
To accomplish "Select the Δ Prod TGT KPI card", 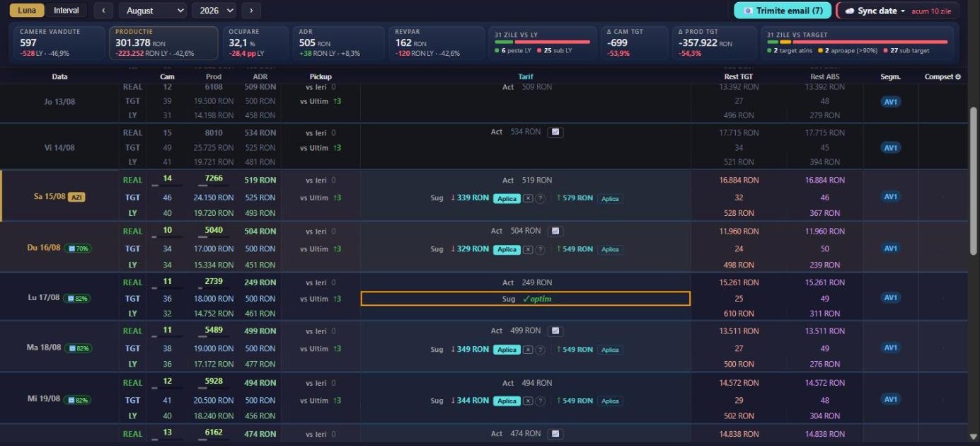I will coord(713,43).
